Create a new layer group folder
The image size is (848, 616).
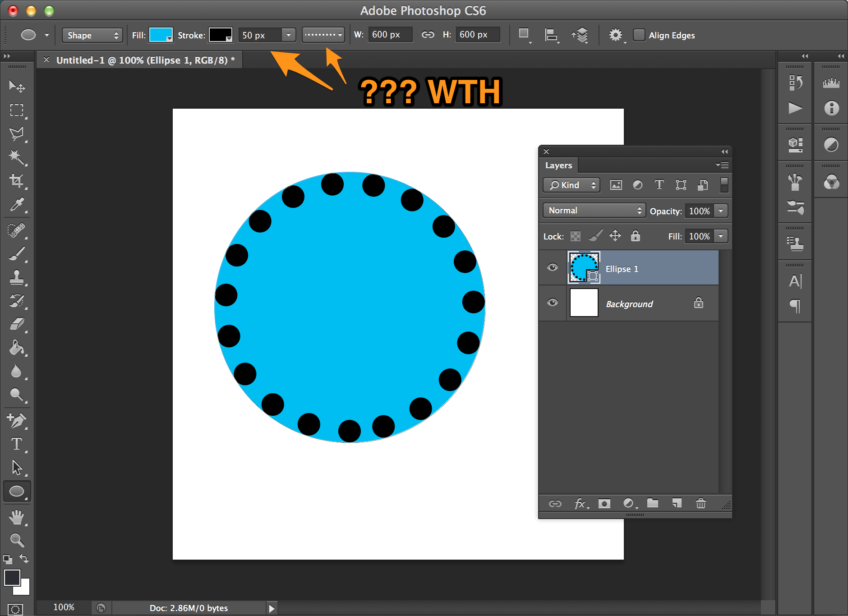(x=653, y=503)
